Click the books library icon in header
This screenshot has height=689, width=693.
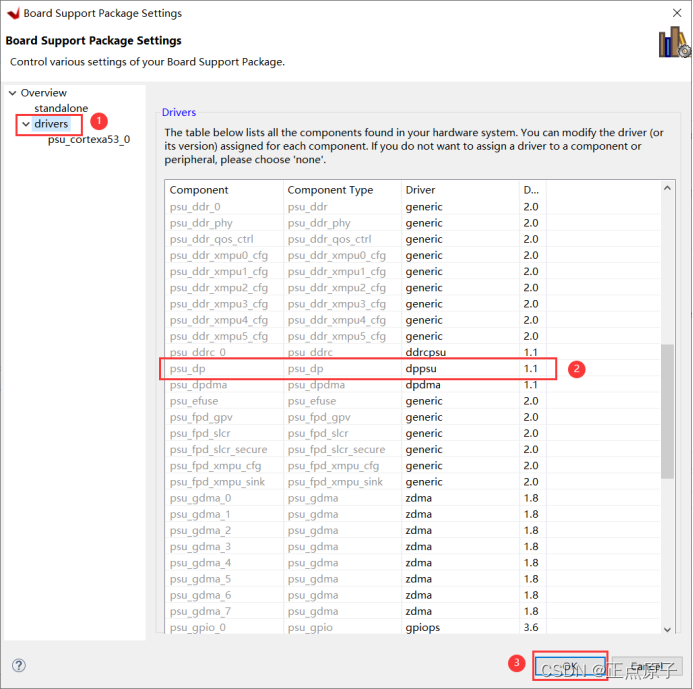coord(674,42)
